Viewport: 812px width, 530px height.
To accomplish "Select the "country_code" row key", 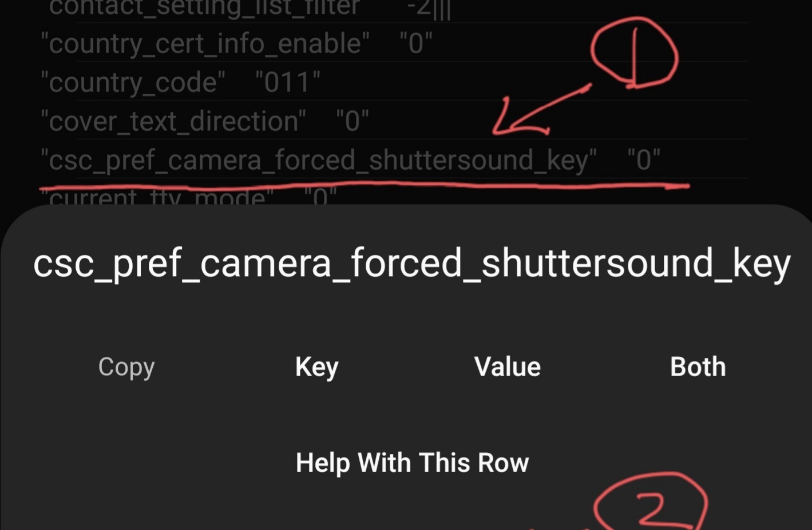I will coord(133,82).
